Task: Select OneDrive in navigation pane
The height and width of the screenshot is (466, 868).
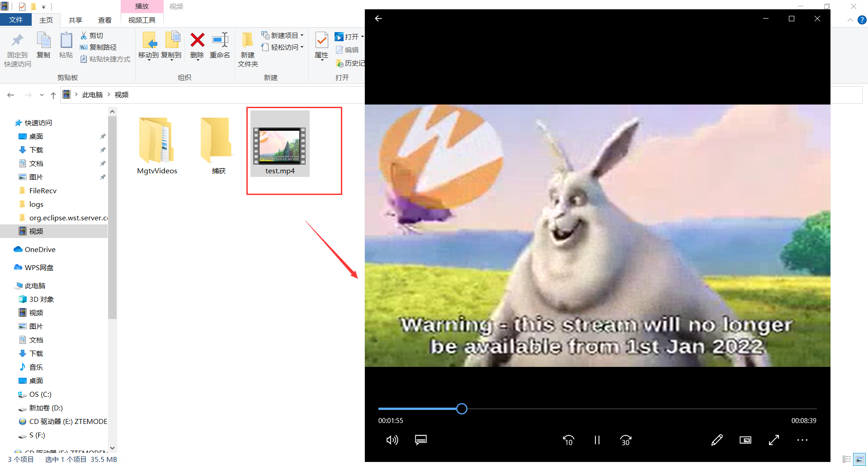Action: coord(40,249)
